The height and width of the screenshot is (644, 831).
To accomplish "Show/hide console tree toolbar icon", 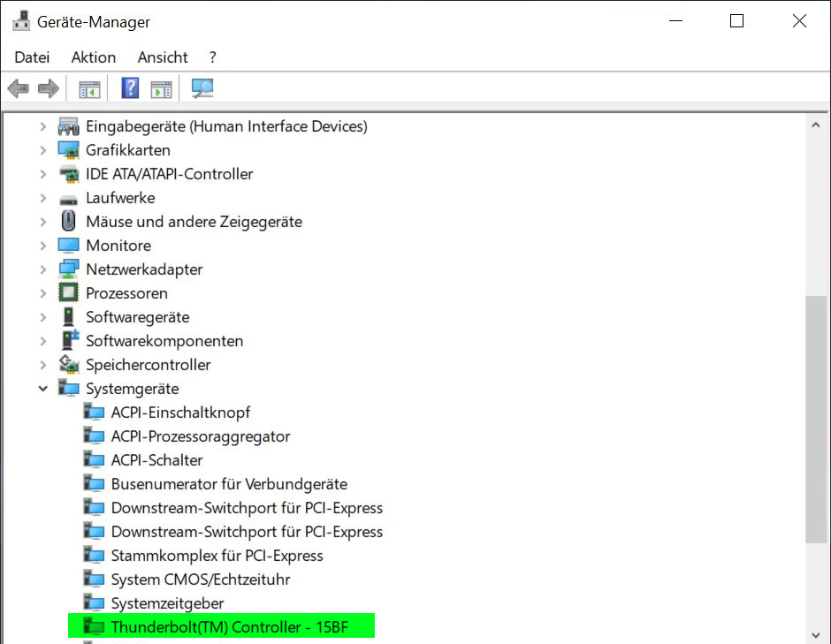I will [x=89, y=89].
